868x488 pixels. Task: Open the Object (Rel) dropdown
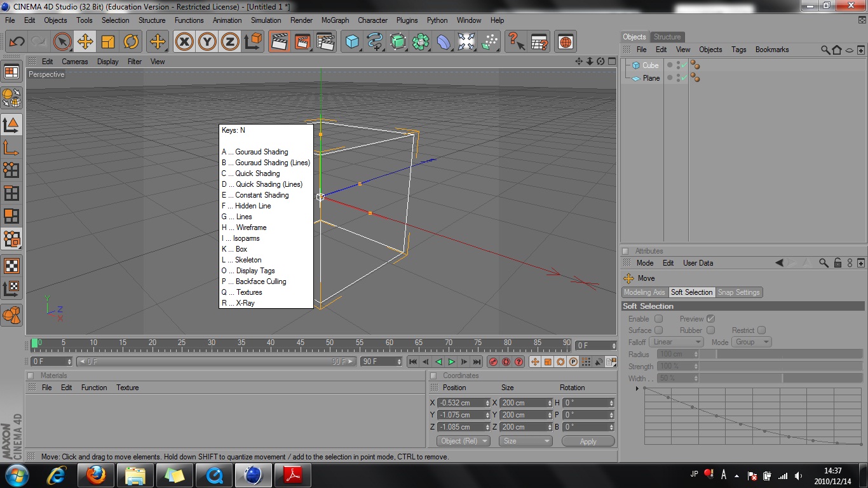(x=464, y=441)
